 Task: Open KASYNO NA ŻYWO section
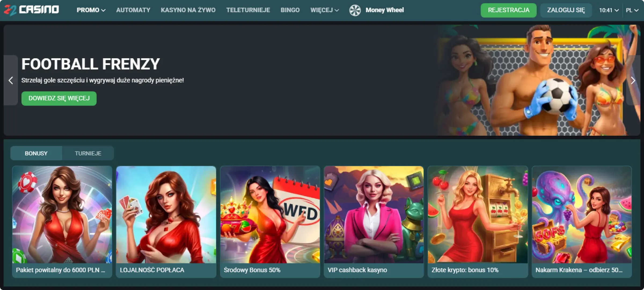click(x=188, y=10)
